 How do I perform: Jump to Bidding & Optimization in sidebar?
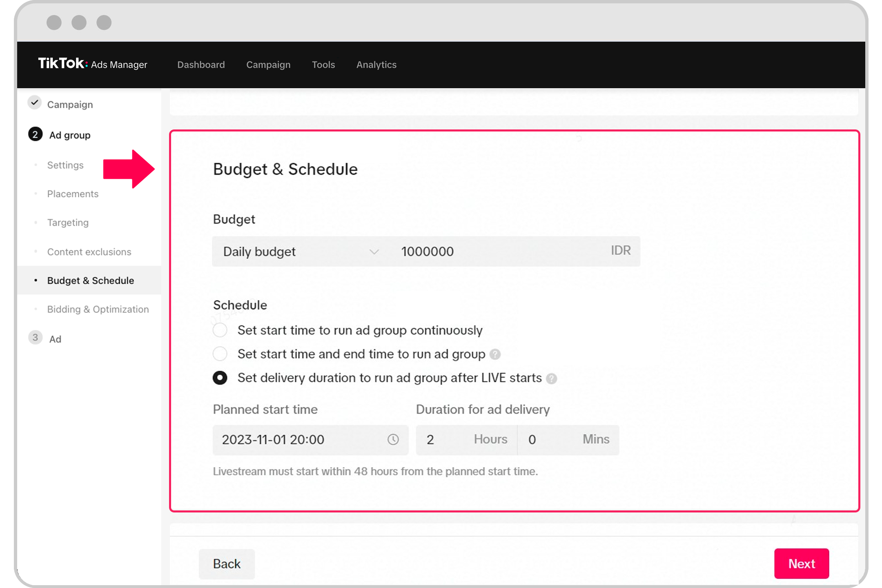click(98, 309)
